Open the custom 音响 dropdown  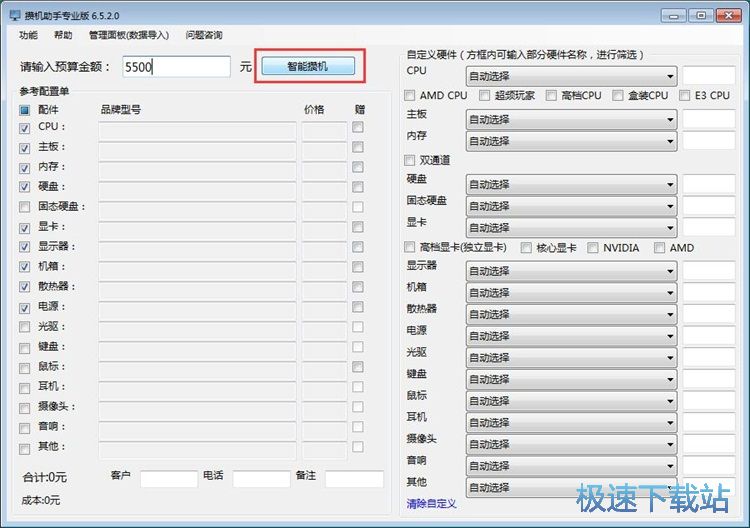[572, 466]
